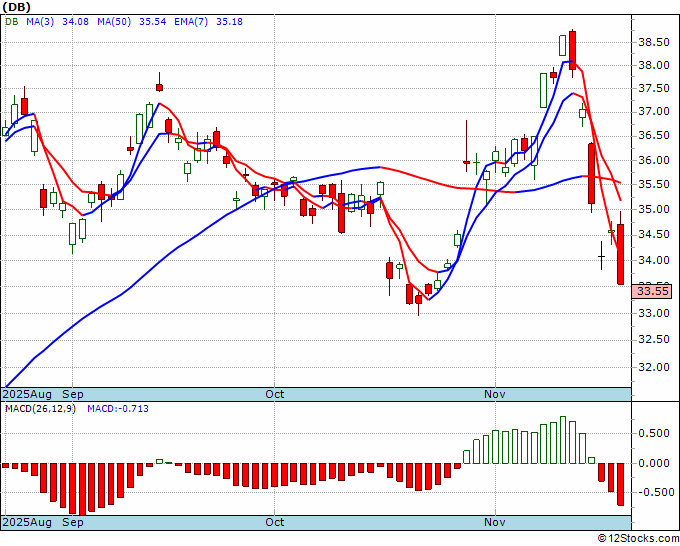This screenshot has height=546, width=680.
Task: Click the MA(3) value 34.08
Action: (x=75, y=22)
